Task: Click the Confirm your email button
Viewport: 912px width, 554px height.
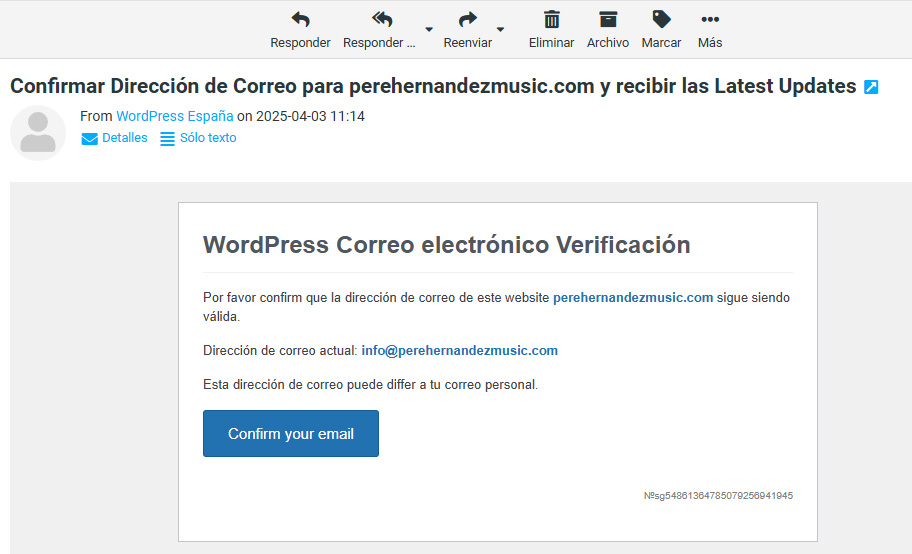Action: pyautogui.click(x=291, y=434)
